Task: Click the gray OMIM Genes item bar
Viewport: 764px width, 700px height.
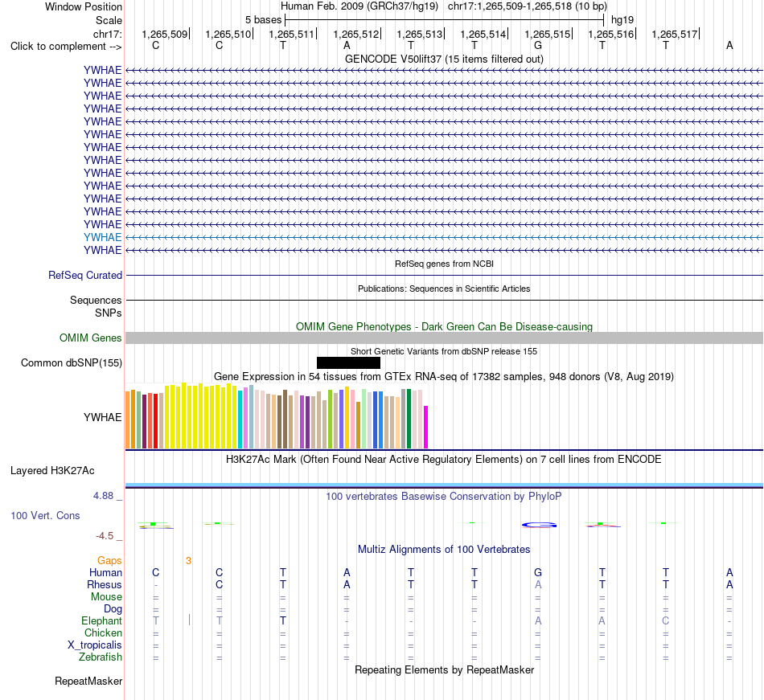Action: [x=444, y=338]
